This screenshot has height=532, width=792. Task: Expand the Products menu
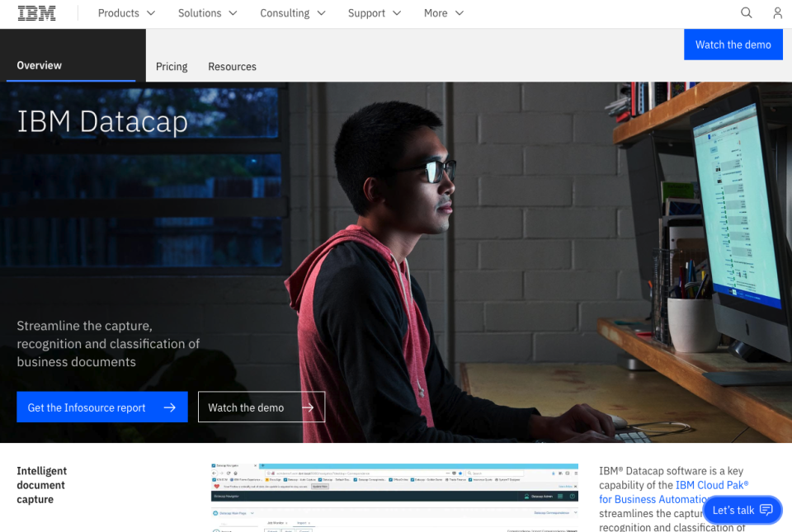coord(126,13)
